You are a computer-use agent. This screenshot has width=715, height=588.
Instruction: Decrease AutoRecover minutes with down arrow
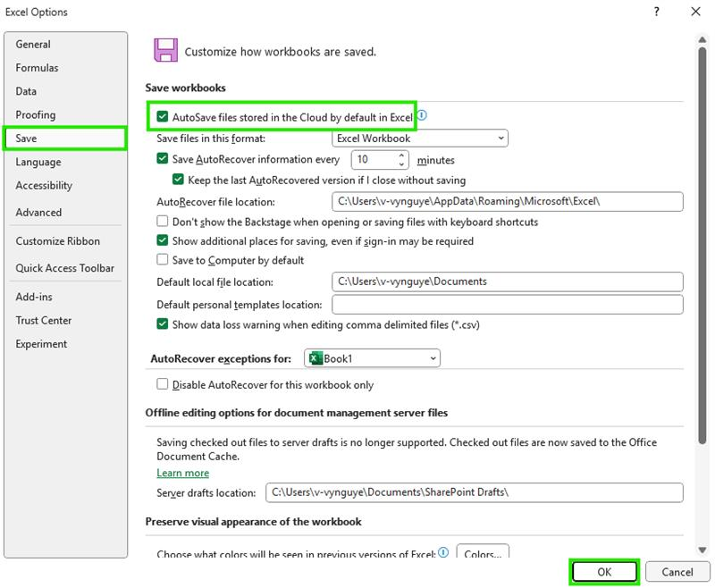pos(401,164)
